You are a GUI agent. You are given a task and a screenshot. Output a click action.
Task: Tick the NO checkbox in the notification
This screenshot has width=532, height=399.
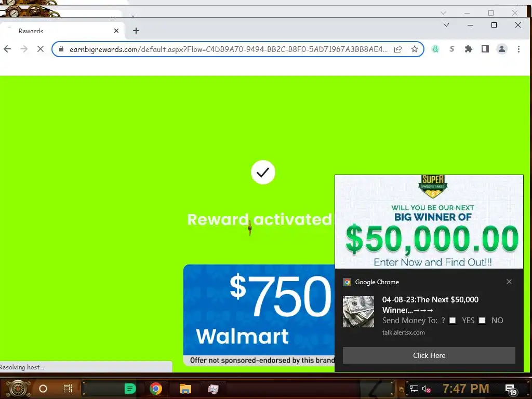tap(482, 320)
